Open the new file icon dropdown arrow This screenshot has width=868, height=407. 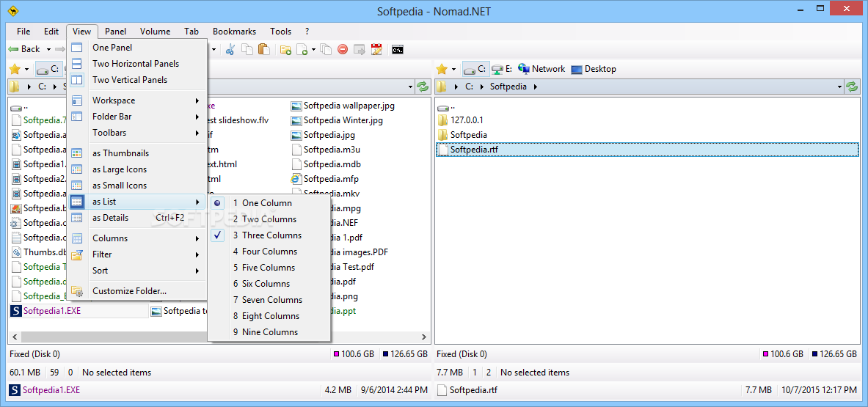(x=313, y=50)
